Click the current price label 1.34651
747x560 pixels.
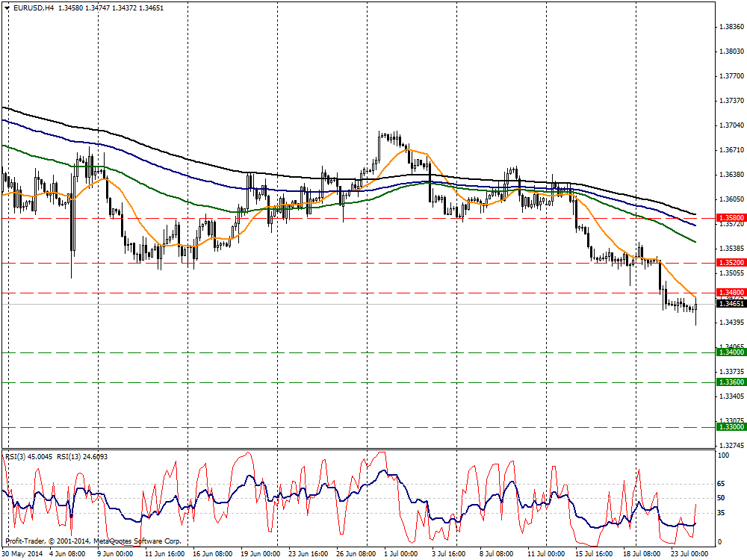point(731,304)
